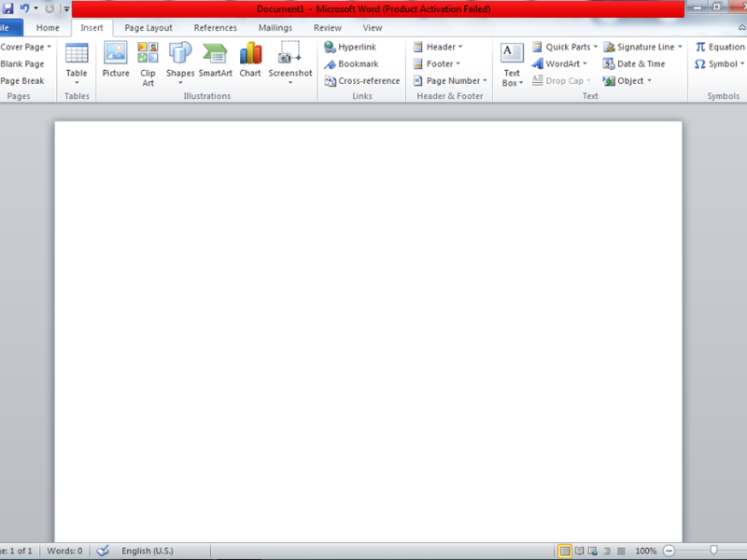Switch to Outline view

coord(607,551)
